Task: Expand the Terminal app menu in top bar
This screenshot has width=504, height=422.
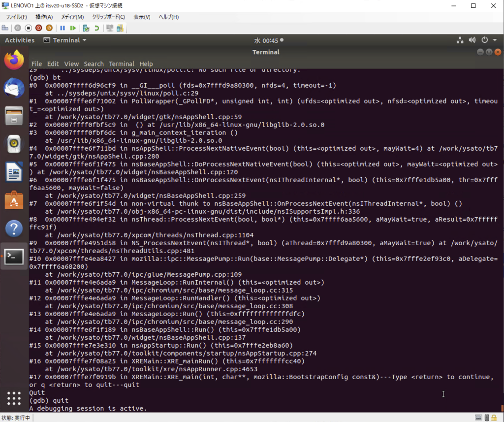Action: (x=65, y=40)
